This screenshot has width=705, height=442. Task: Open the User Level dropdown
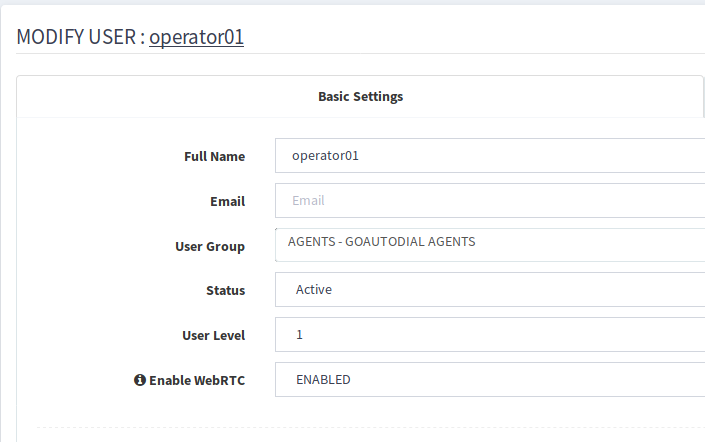pyautogui.click(x=490, y=335)
